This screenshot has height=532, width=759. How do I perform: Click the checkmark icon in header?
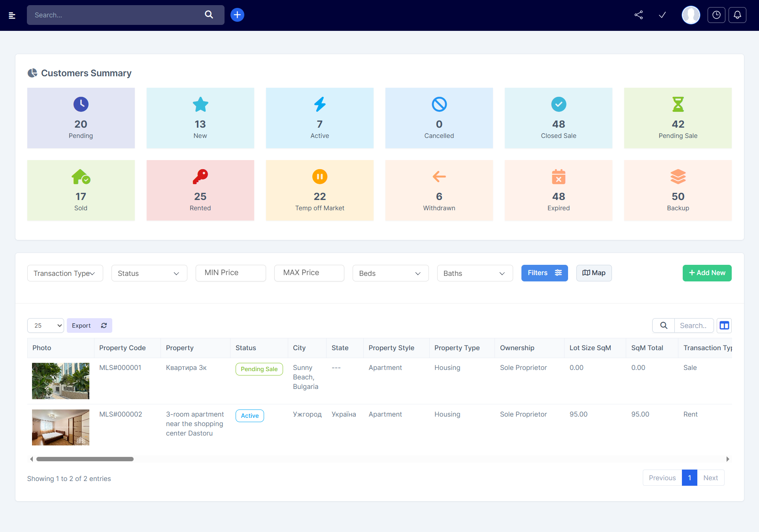(x=662, y=15)
